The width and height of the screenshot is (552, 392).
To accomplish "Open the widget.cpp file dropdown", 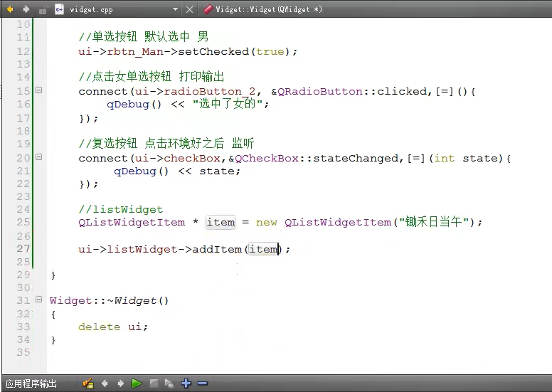I will coord(175,9).
